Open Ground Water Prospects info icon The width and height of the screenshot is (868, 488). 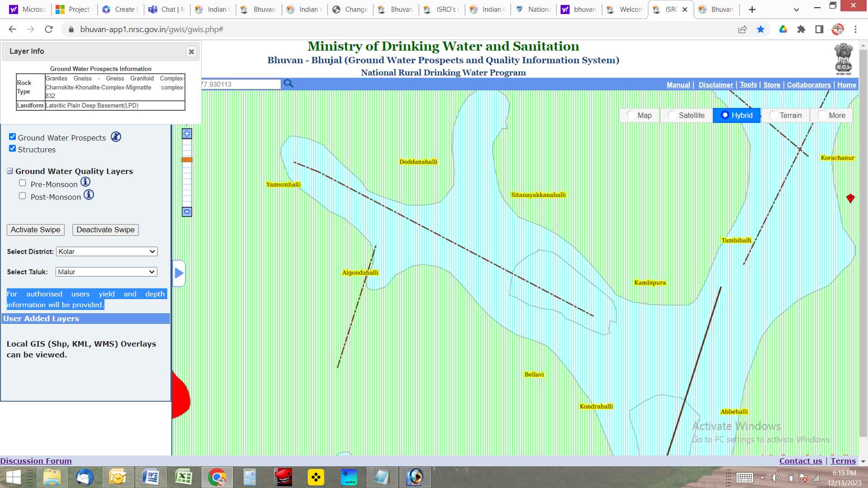point(116,137)
